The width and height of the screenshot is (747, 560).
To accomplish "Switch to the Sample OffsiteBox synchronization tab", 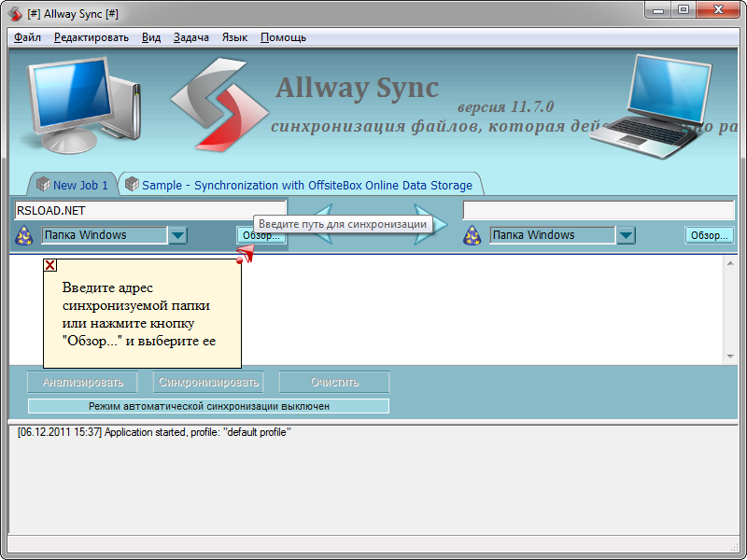I will point(300,185).
